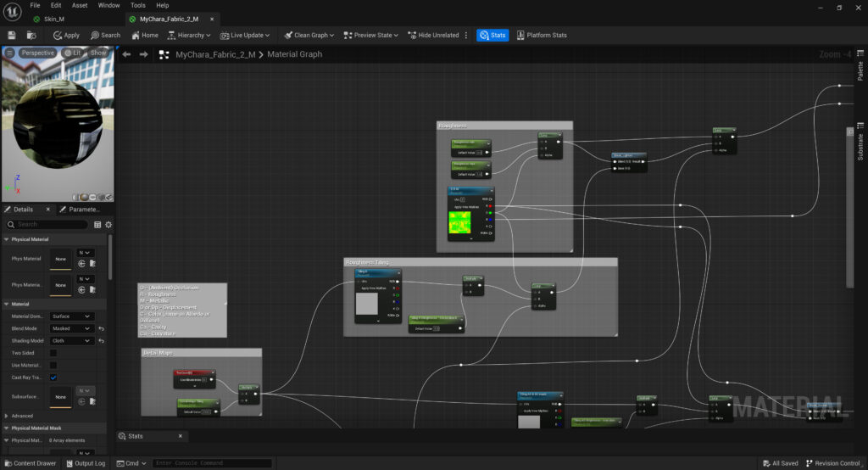Switch to the Skin_M tab
The height and width of the screenshot is (470, 868).
click(x=49, y=19)
